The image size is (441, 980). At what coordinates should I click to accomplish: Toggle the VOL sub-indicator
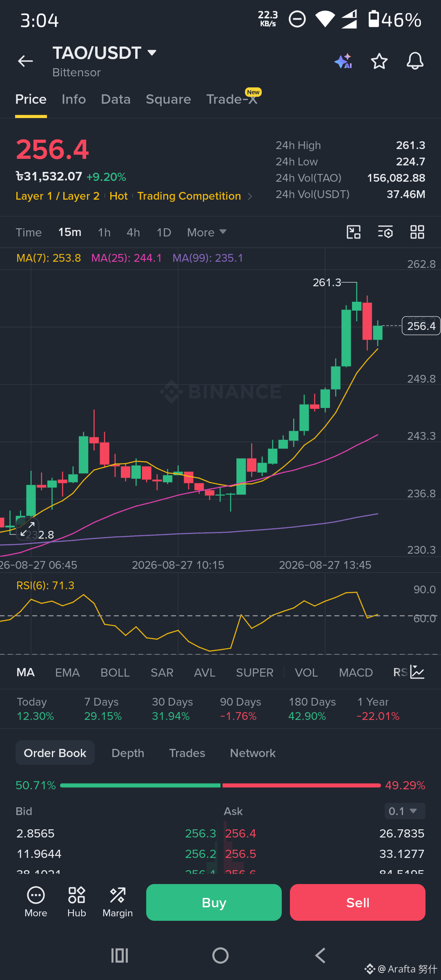coord(306,673)
